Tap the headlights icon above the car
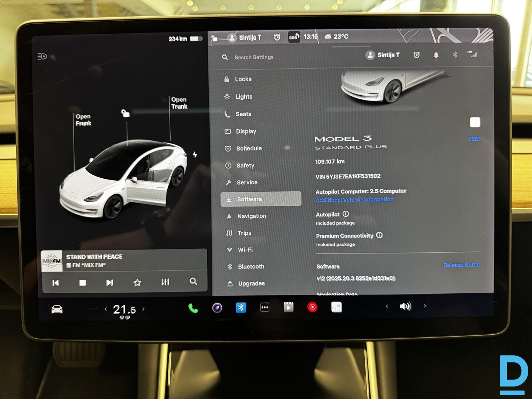 (x=42, y=57)
